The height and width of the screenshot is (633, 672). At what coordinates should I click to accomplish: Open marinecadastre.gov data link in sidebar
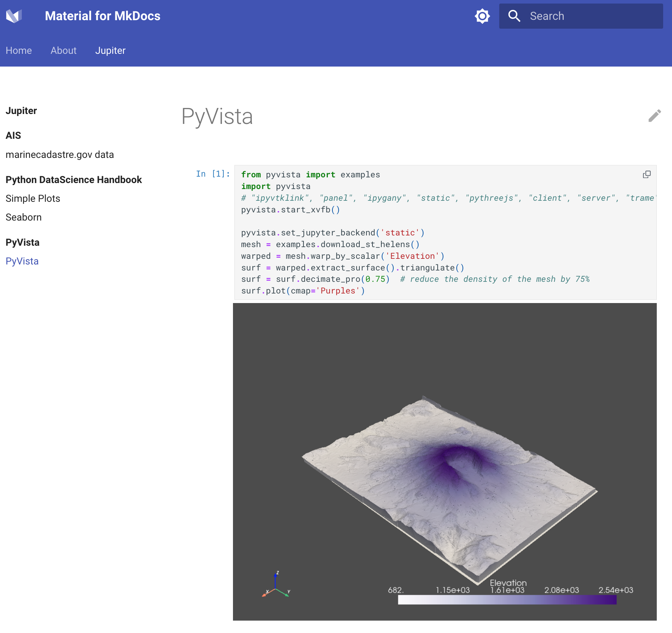click(60, 155)
